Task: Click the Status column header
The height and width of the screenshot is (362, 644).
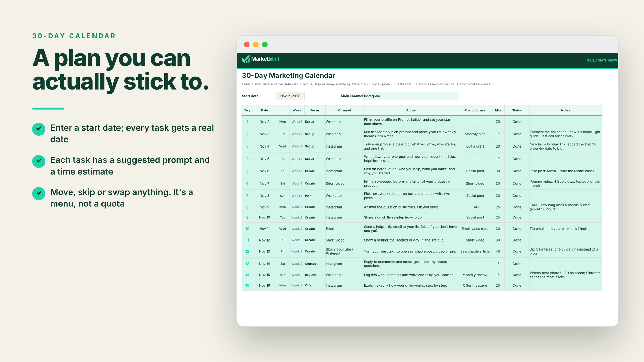Action: pyautogui.click(x=517, y=110)
